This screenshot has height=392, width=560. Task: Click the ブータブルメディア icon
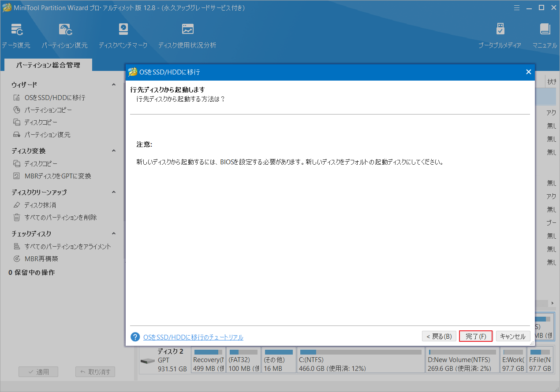tap(500, 33)
